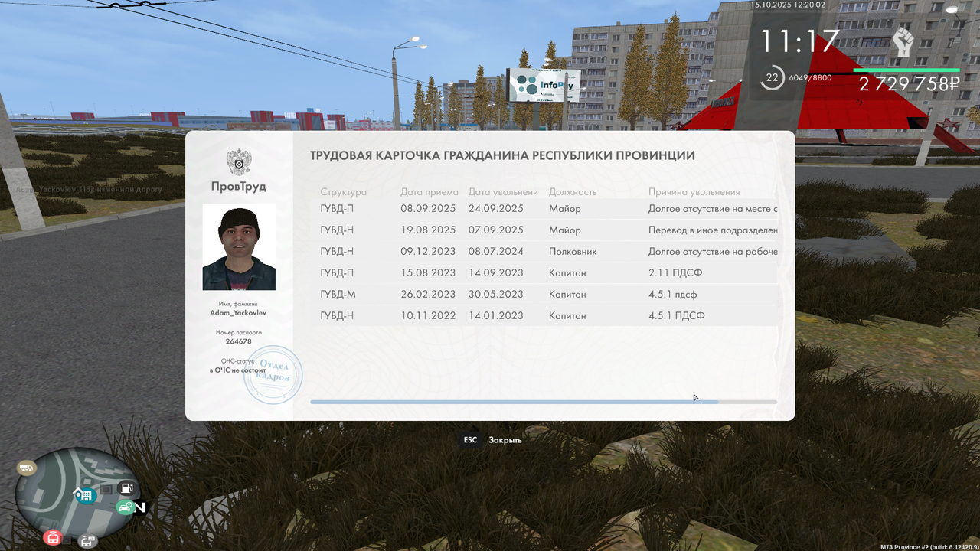Click the reason Перевод в иное подразделен
This screenshot has height=551, width=980.
coord(713,230)
